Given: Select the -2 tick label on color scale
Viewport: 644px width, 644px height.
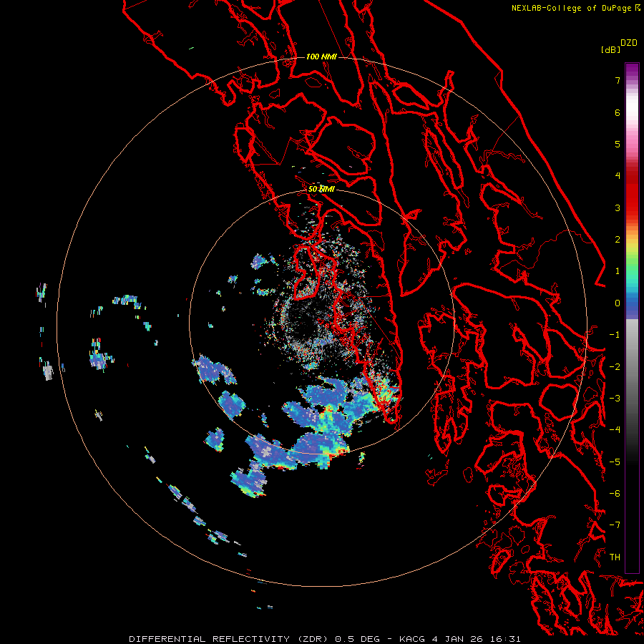Looking at the screenshot, I should coord(615,367).
